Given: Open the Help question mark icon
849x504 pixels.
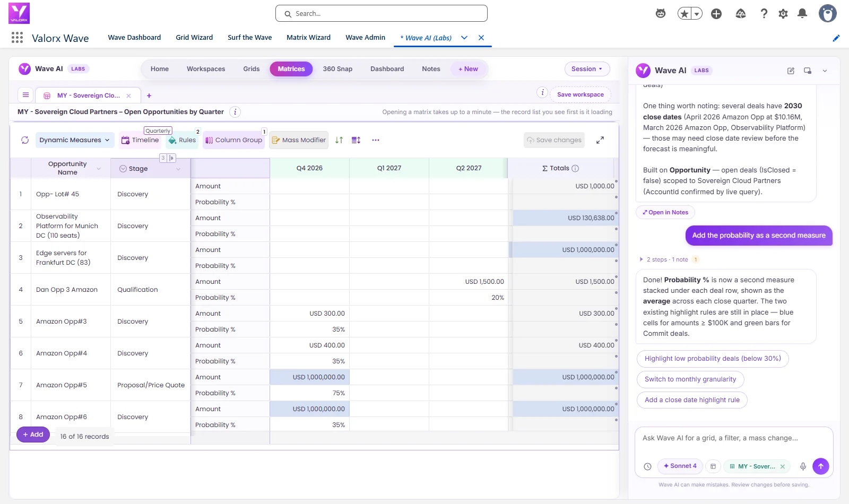Looking at the screenshot, I should tap(764, 14).
